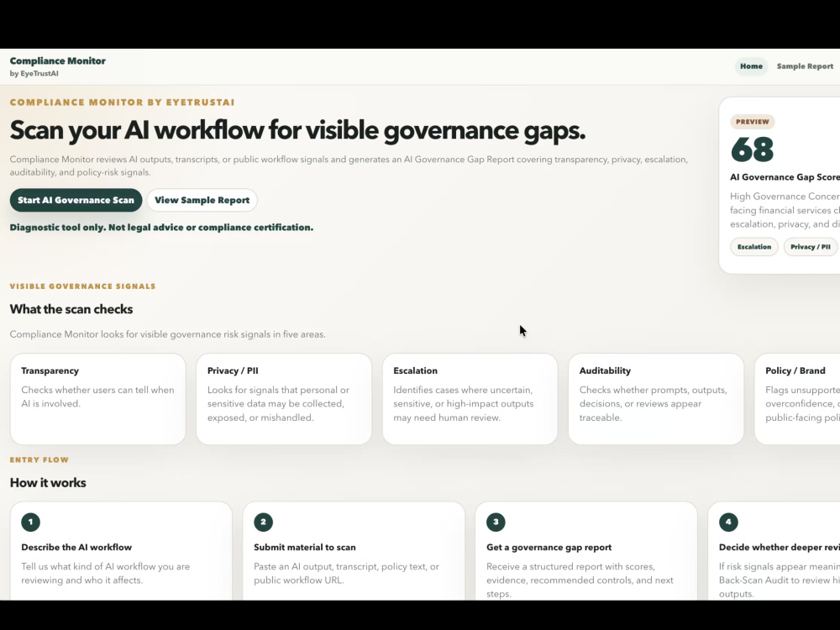Click step 3 number badge

pyautogui.click(x=496, y=522)
